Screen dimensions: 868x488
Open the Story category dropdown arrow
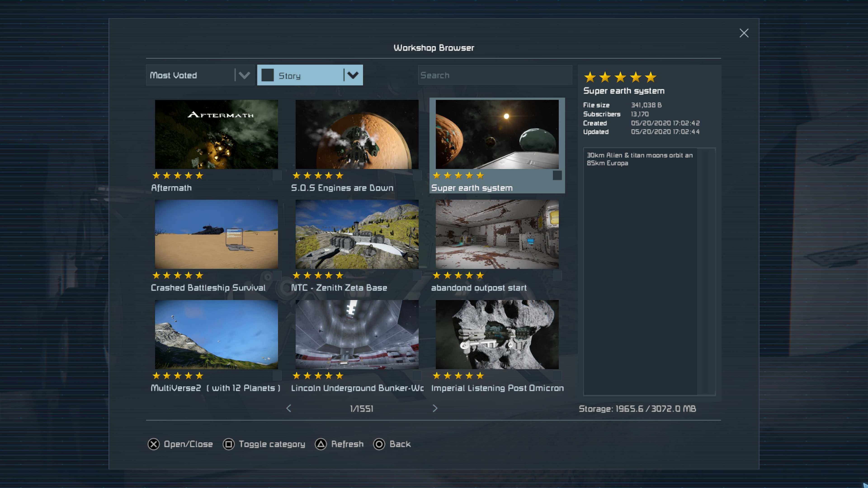(353, 75)
